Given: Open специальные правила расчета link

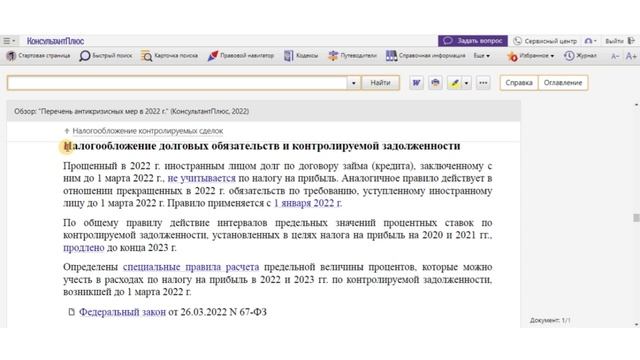Looking at the screenshot, I should tap(191, 267).
